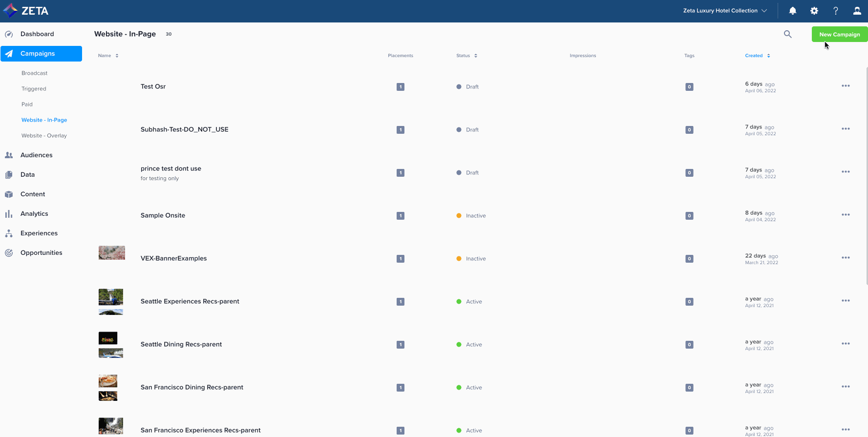Select Website - Overlay in sidebar
Image resolution: width=868 pixels, height=437 pixels.
click(44, 136)
